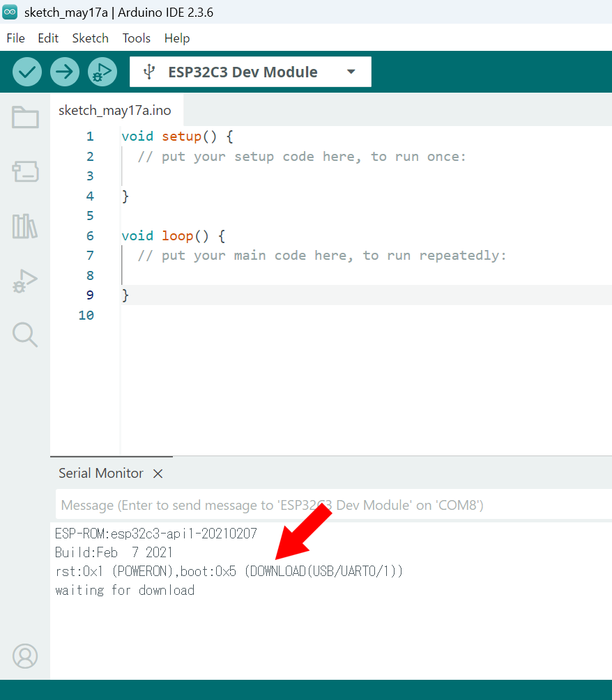The image size is (612, 700).
Task: Open the Debug panel in sidebar
Action: click(x=25, y=281)
